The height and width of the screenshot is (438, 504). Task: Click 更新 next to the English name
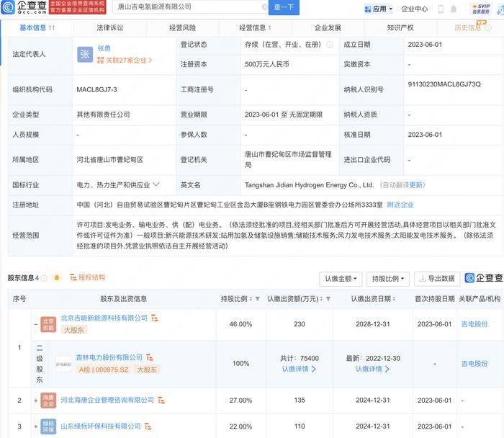pos(416,185)
